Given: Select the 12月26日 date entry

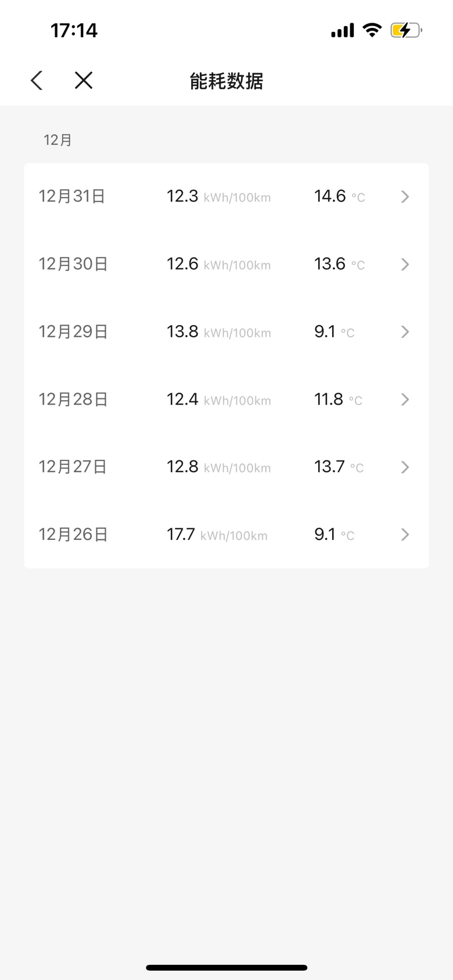Looking at the screenshot, I should point(73,534).
